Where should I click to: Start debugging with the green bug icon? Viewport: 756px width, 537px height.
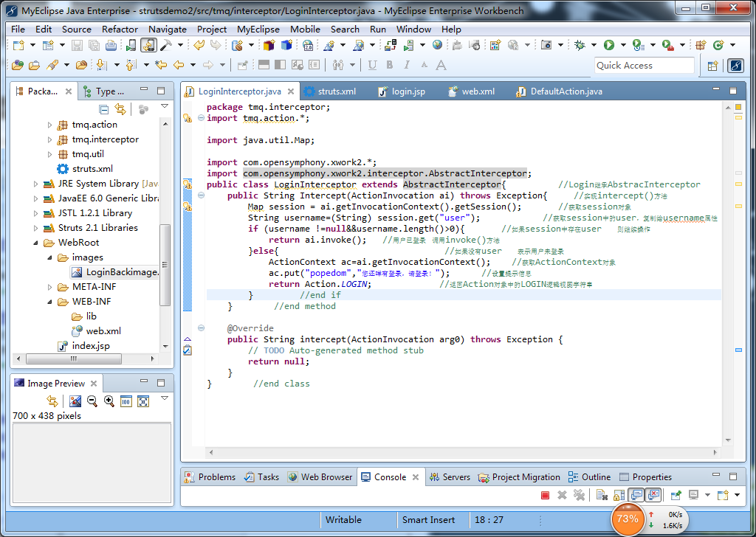tap(580, 45)
